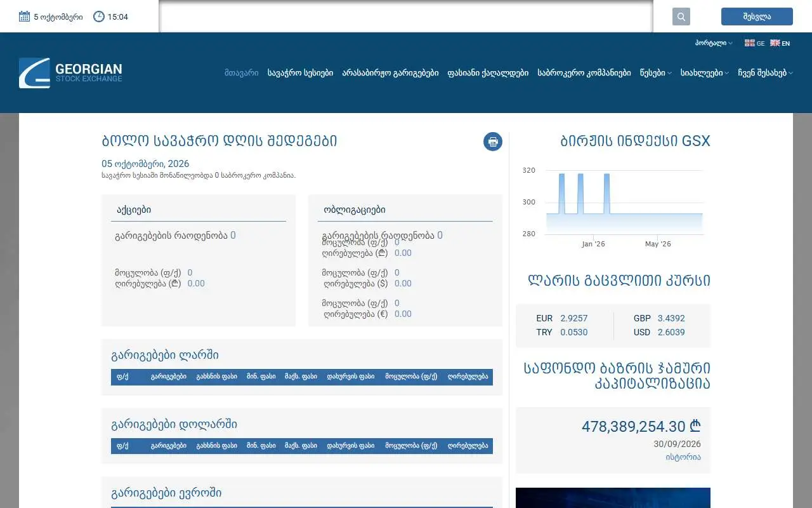Open the მთავარი menu item
This screenshot has height=508, width=812.
pos(242,73)
